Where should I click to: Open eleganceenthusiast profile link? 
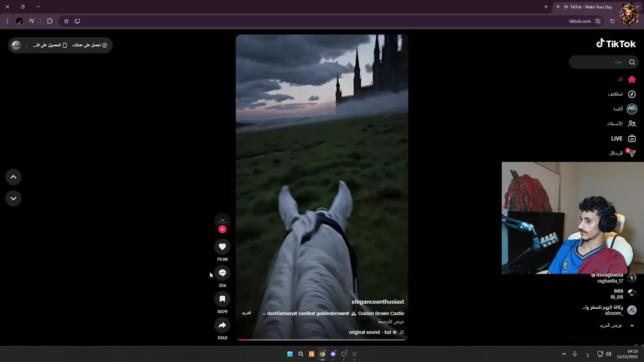[377, 302]
